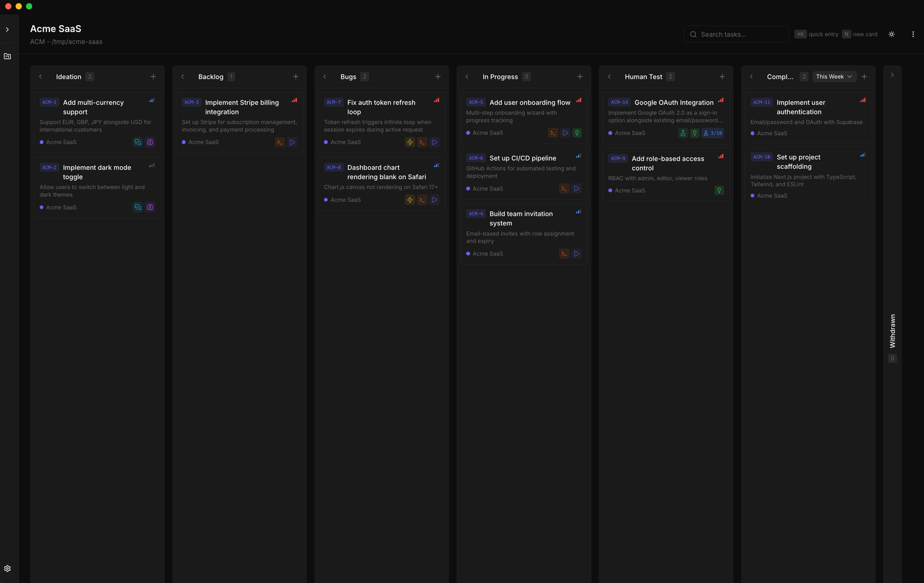924x583 pixels.
Task: Collapse the Ideation column with its chevron
Action: 40,76
